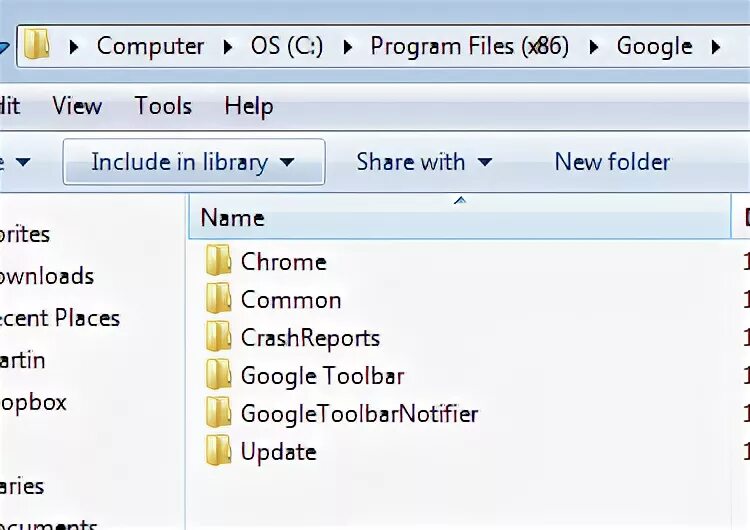Click the address bar folder icon
Image resolution: width=750 pixels, height=530 pixels.
pos(37,44)
